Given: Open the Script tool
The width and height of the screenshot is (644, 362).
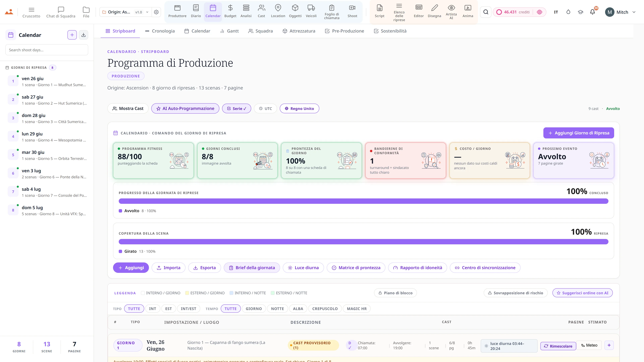Looking at the screenshot, I should (x=380, y=12).
